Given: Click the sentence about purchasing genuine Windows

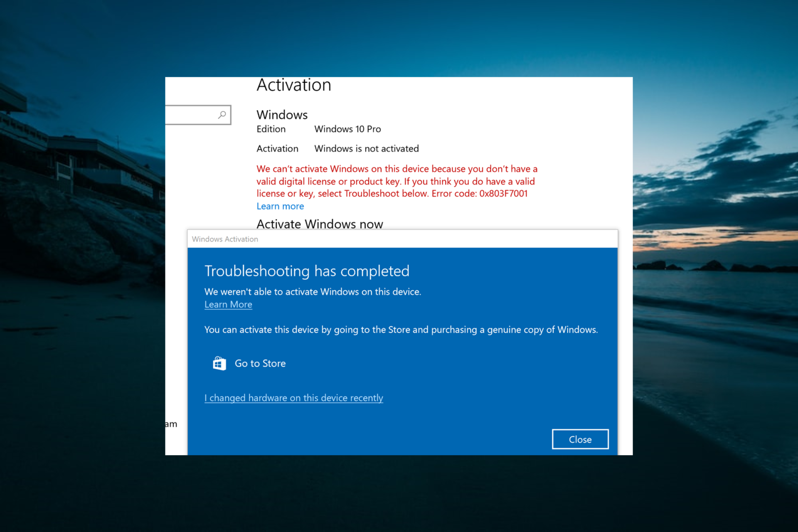Looking at the screenshot, I should pos(401,330).
